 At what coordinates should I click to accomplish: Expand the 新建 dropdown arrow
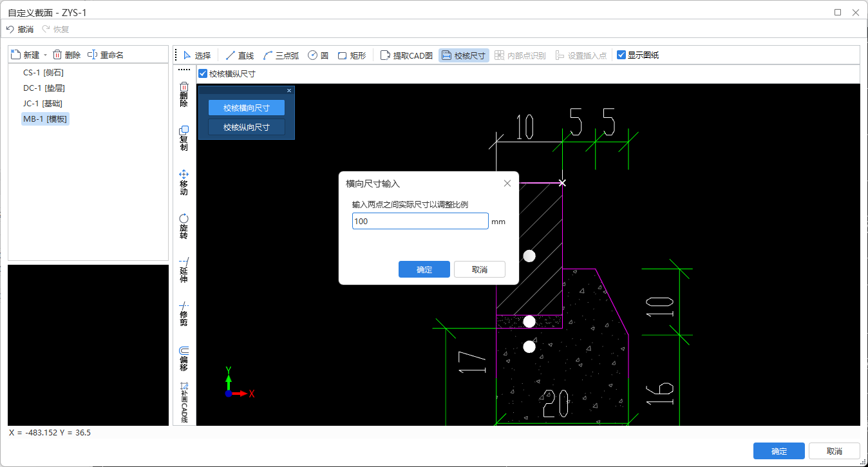tap(45, 55)
